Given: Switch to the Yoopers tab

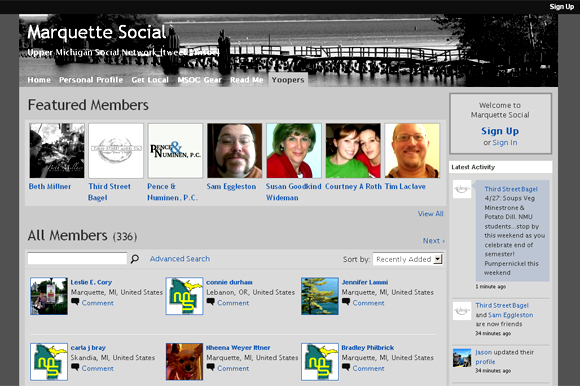Looking at the screenshot, I should pos(288,80).
